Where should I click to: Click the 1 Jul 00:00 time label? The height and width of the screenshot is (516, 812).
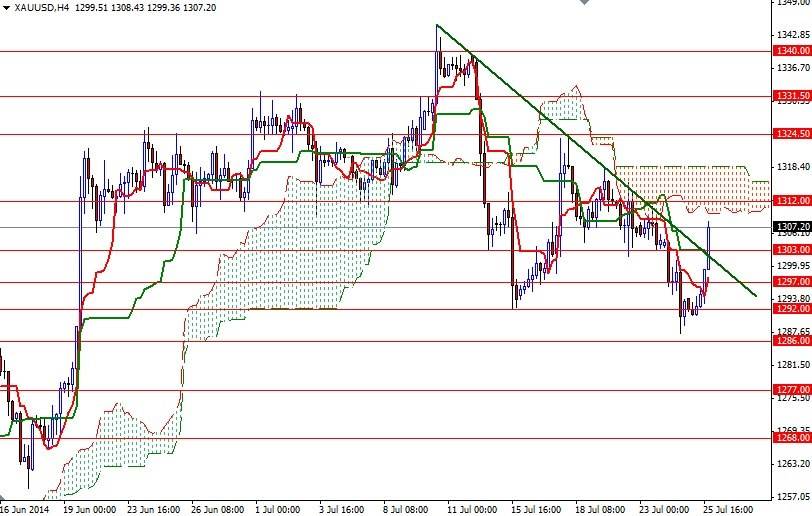tap(278, 509)
